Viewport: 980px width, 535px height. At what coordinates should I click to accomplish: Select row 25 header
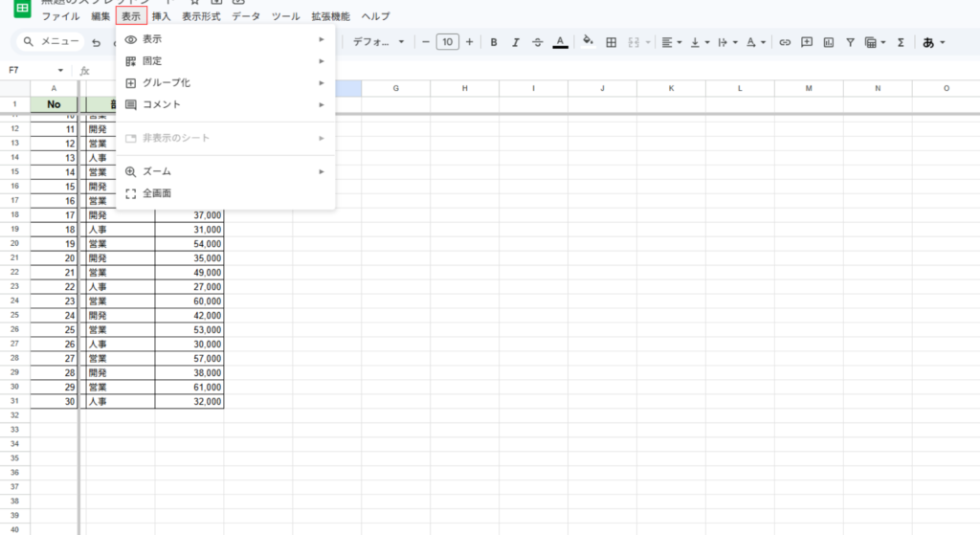pos(15,315)
